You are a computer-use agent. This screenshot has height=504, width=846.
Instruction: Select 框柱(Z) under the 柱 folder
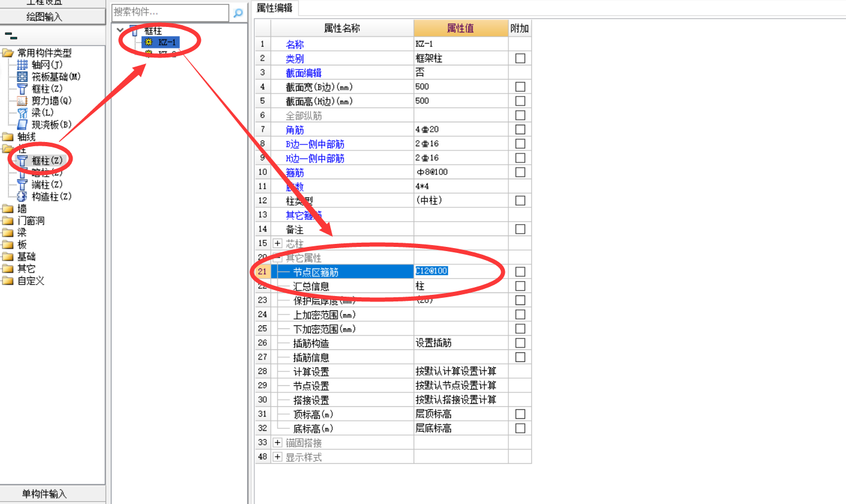(x=47, y=161)
